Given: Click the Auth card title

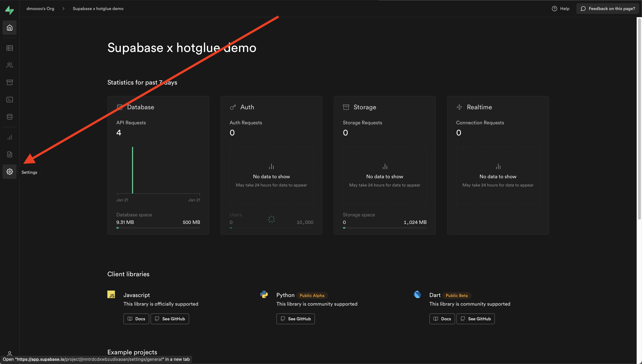Looking at the screenshot, I should [247, 107].
